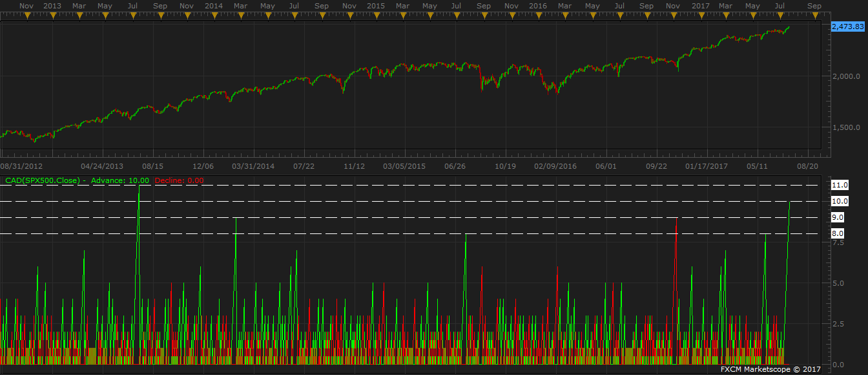Click the Nov 2016 triangle marker
Screen dimensions: 868x375
[673, 16]
